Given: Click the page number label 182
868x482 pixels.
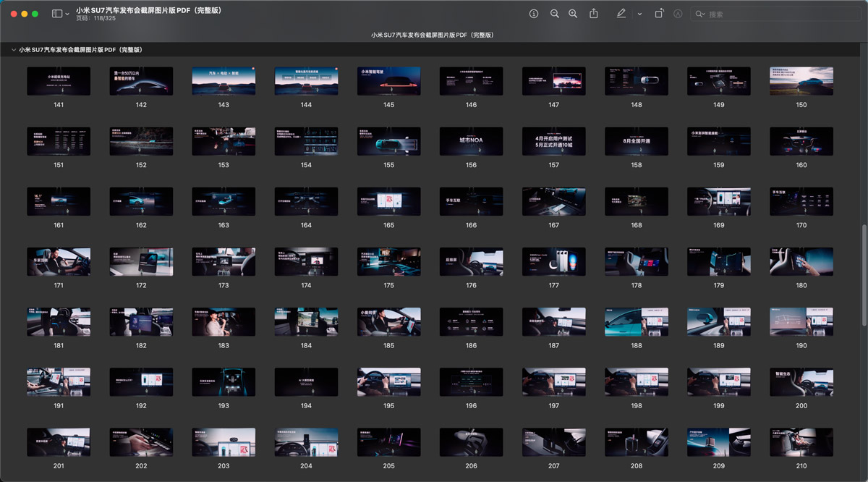Looking at the screenshot, I should tap(141, 345).
